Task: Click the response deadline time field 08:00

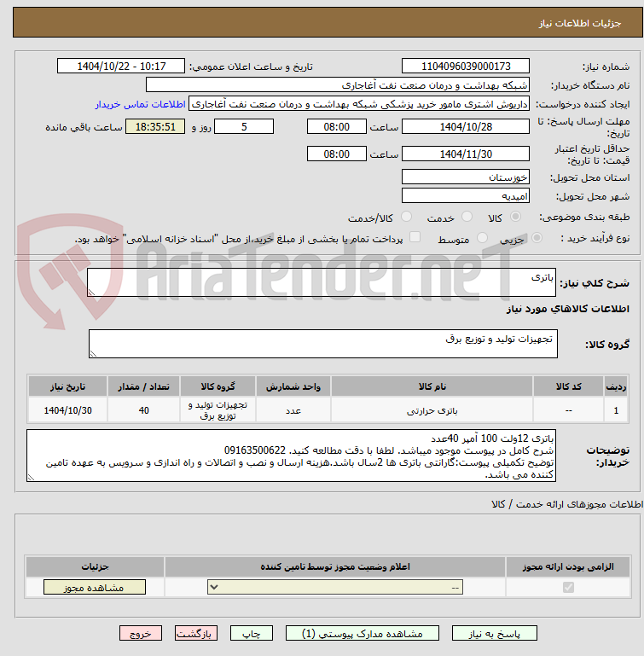Action: (336, 127)
